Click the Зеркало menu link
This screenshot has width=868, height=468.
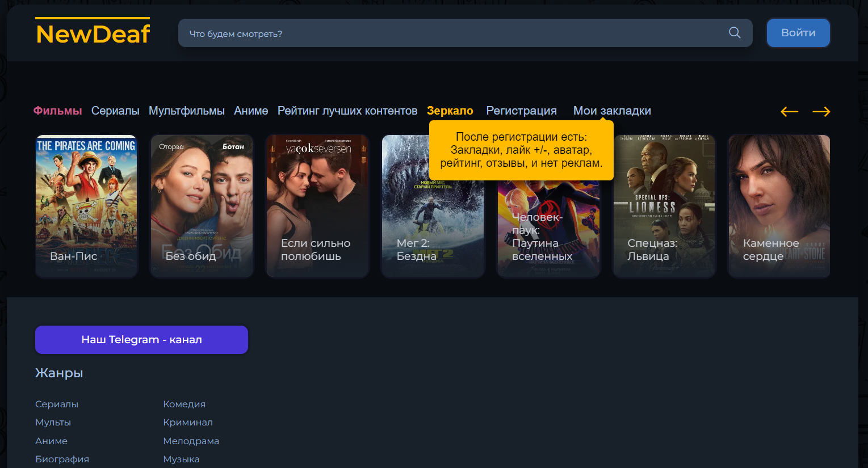coord(450,111)
